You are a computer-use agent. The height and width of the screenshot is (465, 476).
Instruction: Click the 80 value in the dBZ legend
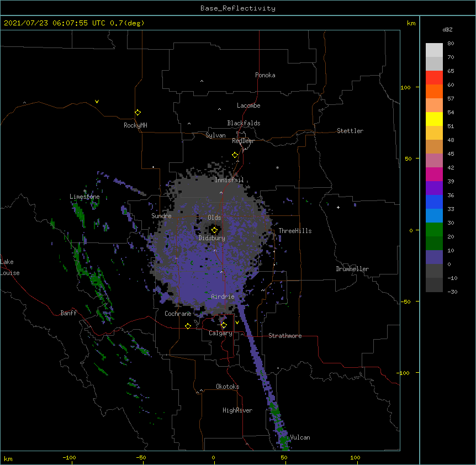coord(451,44)
